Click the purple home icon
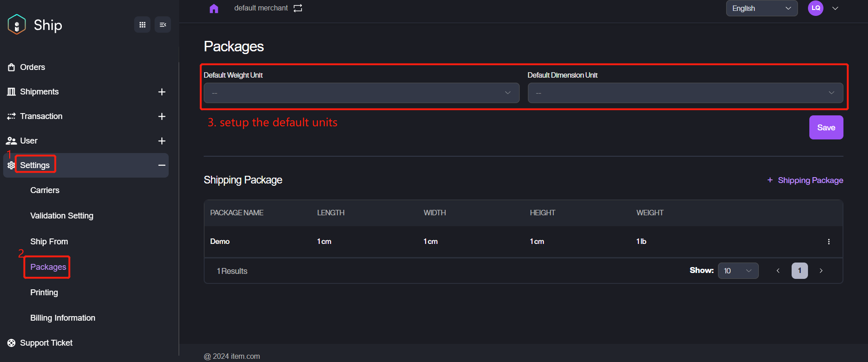 214,9
